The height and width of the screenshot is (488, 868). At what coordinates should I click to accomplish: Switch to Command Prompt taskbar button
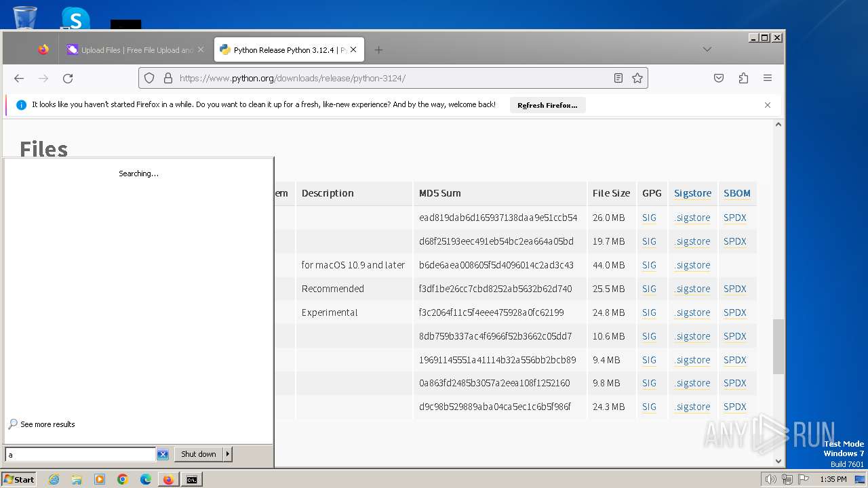coord(192,479)
